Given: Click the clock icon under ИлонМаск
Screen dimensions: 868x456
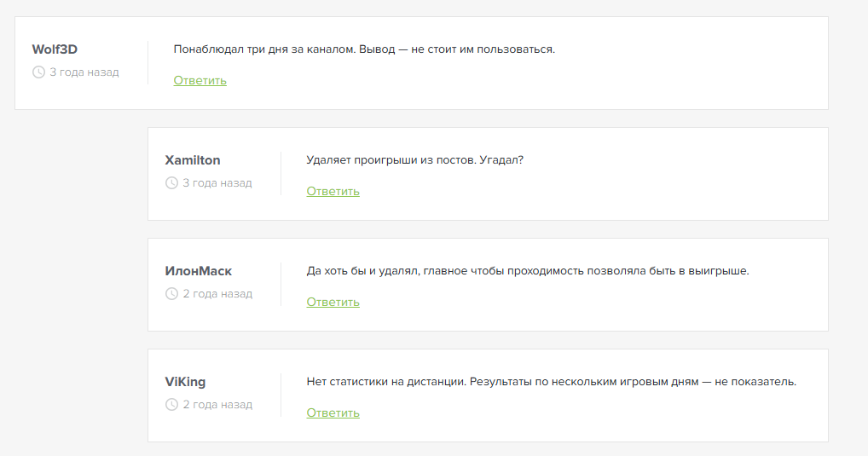Looking at the screenshot, I should pyautogui.click(x=171, y=294).
